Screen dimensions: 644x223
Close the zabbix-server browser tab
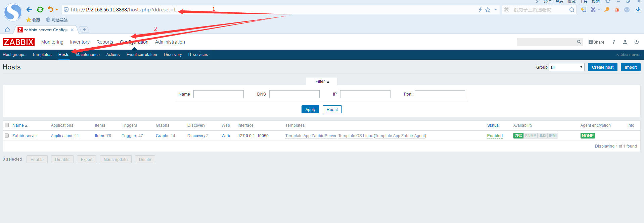[72, 30]
